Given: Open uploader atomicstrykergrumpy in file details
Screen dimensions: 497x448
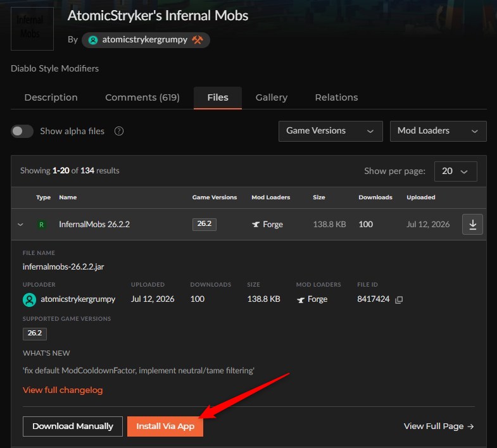Looking at the screenshot, I should [x=78, y=299].
